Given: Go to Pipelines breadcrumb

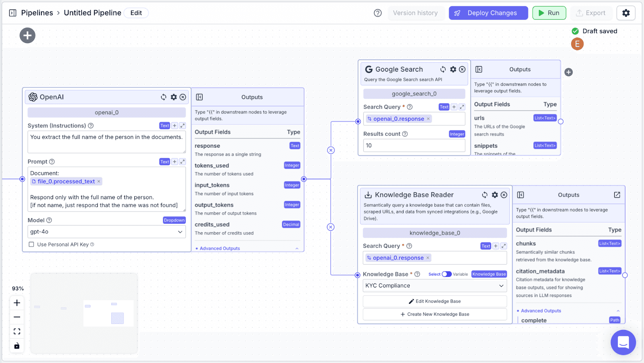Looking at the screenshot, I should click(37, 13).
